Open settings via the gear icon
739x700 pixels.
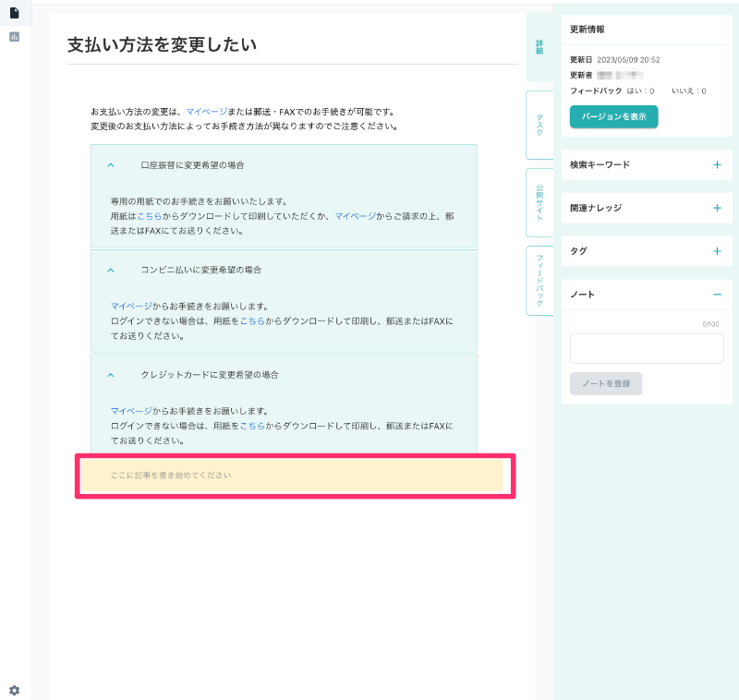[x=14, y=690]
